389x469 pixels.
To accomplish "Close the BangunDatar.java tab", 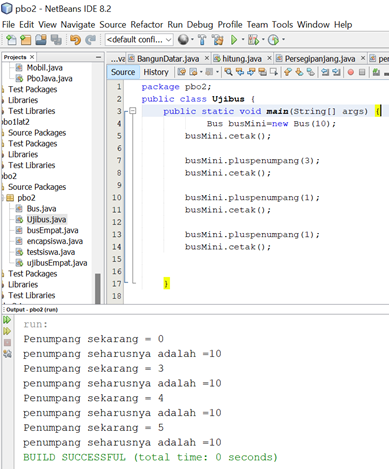I will pyautogui.click(x=206, y=58).
